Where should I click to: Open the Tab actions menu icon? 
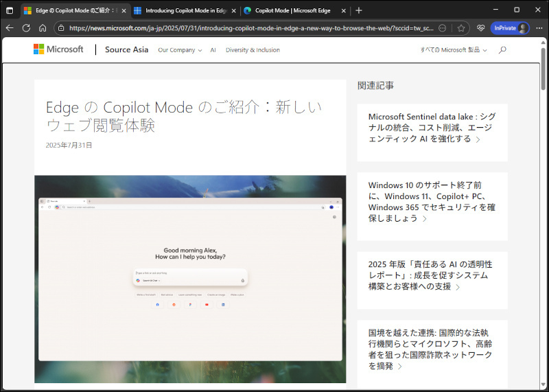tap(10, 10)
